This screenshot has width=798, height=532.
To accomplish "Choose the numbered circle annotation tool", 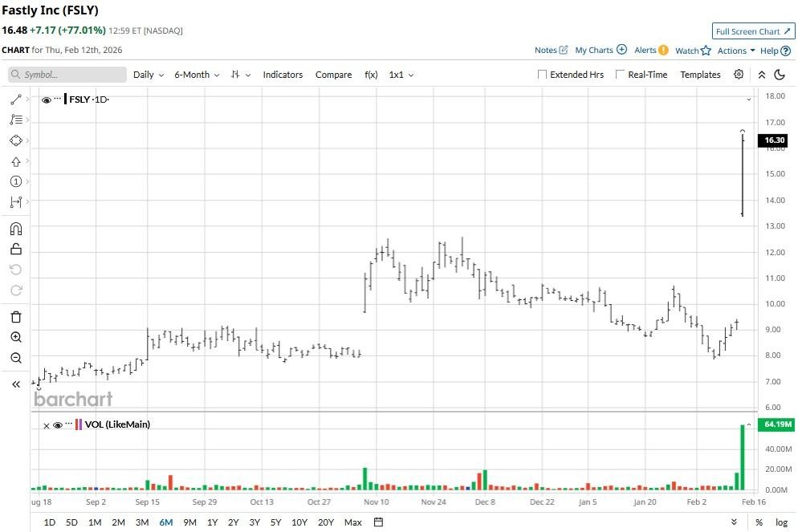I will [x=16, y=181].
